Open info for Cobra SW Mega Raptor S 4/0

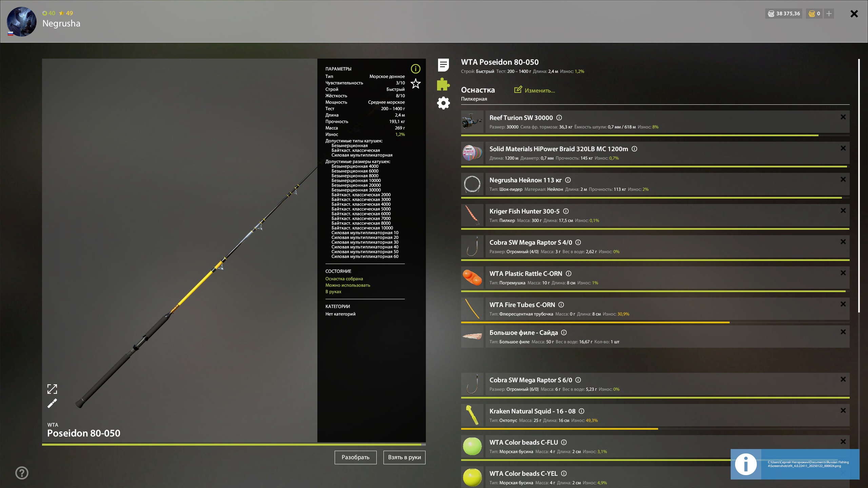[x=578, y=242]
